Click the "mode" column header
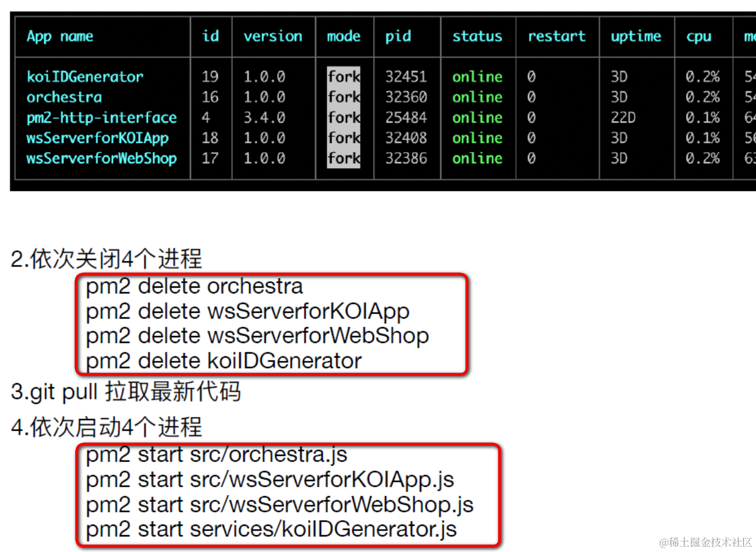The image size is (756, 552). (x=344, y=37)
